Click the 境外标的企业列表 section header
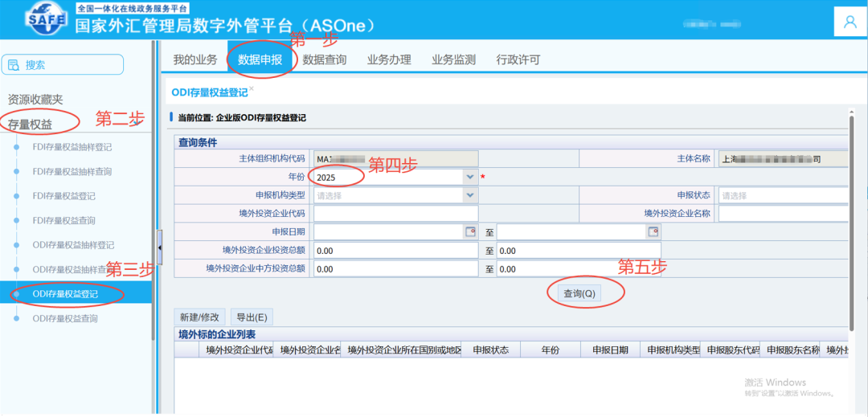Viewport: 868px width, 417px height. pos(511,334)
